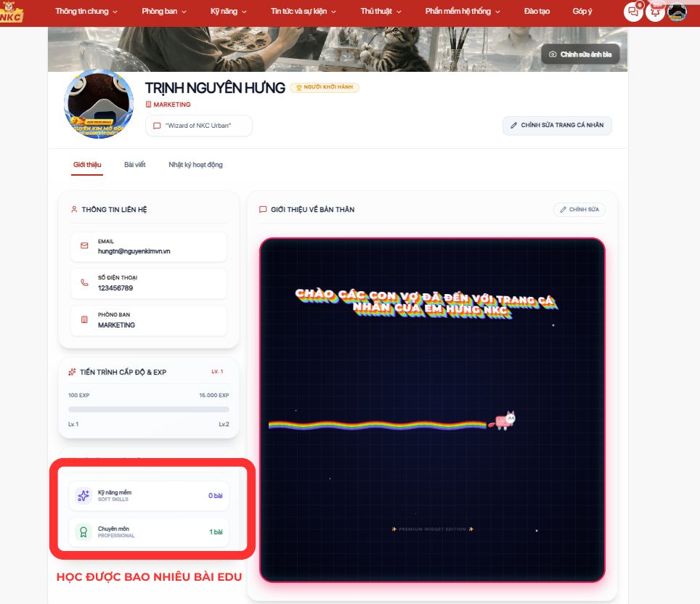Click Chỉnh sửa trang cá nhân button
Viewport: 700px width, 604px height.
coord(557,126)
